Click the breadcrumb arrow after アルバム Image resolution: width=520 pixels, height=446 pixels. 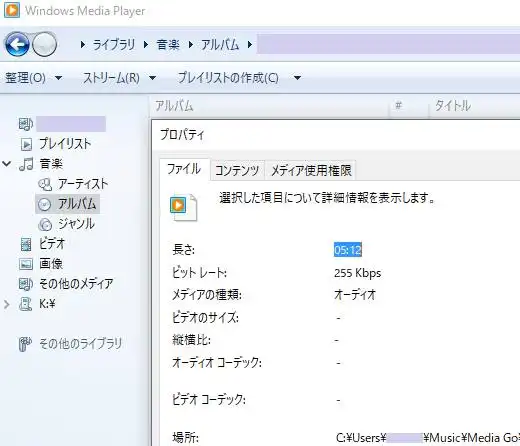250,44
